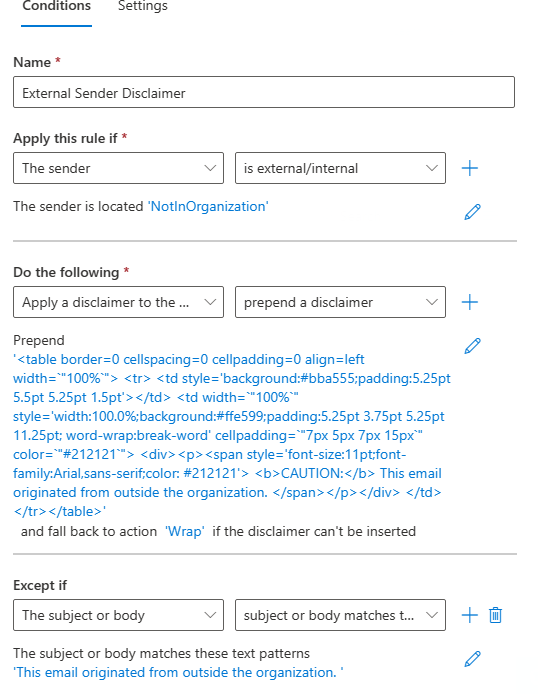Open 'prepend a disclaimer' dropdown
Viewport: 538px width, 694px height.
(x=340, y=302)
